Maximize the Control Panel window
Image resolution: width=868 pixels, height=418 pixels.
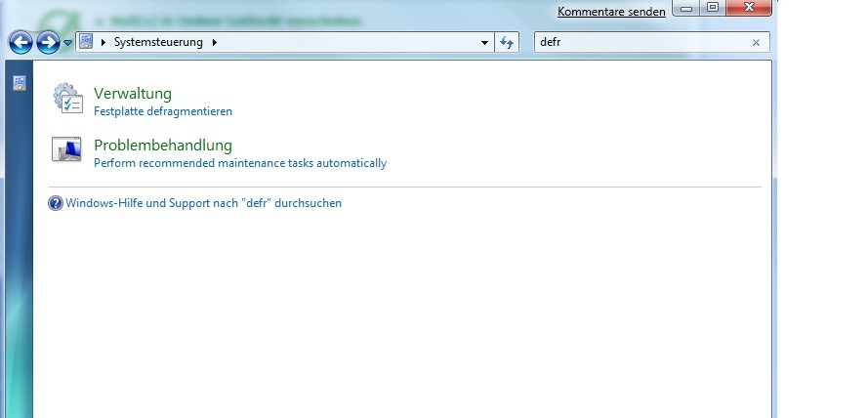click(x=713, y=8)
